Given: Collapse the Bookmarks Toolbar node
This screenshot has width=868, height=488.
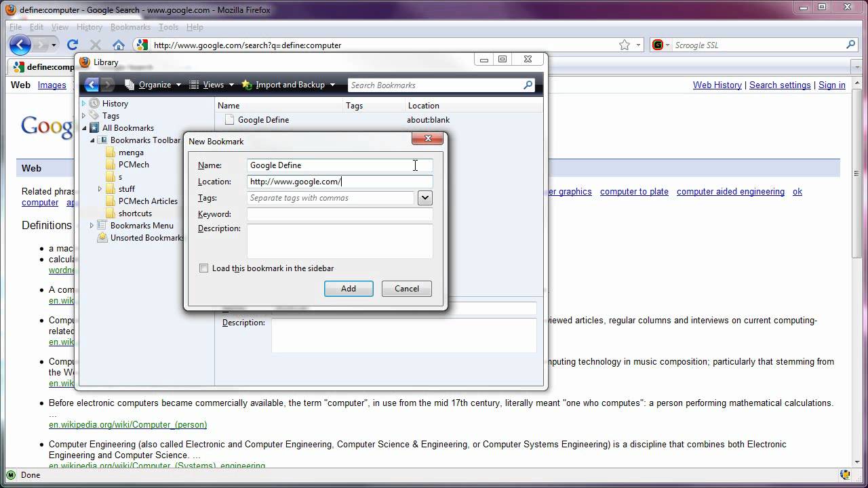Looking at the screenshot, I should [92, 140].
